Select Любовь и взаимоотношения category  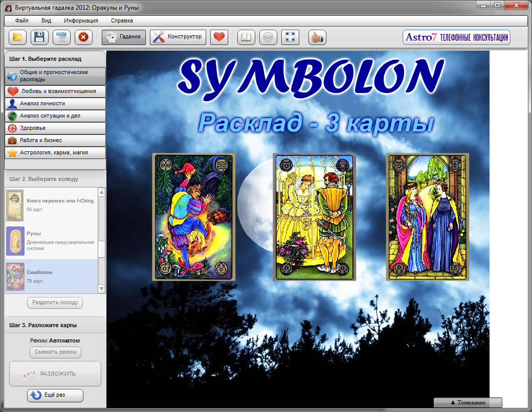55,91
